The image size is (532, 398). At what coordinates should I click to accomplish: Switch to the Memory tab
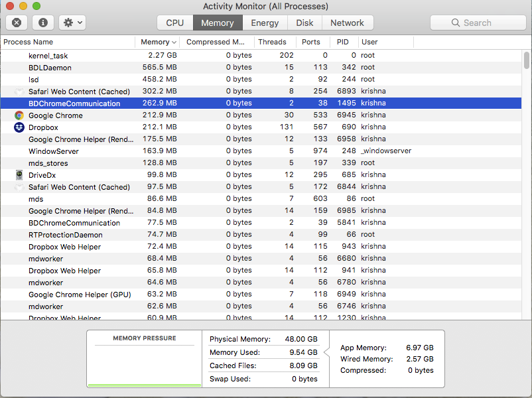coord(218,23)
